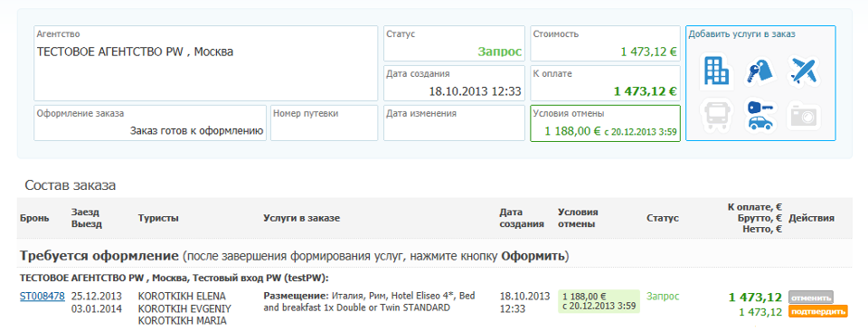Click the Бронь column header
This screenshot has height=331, width=868.
34,218
